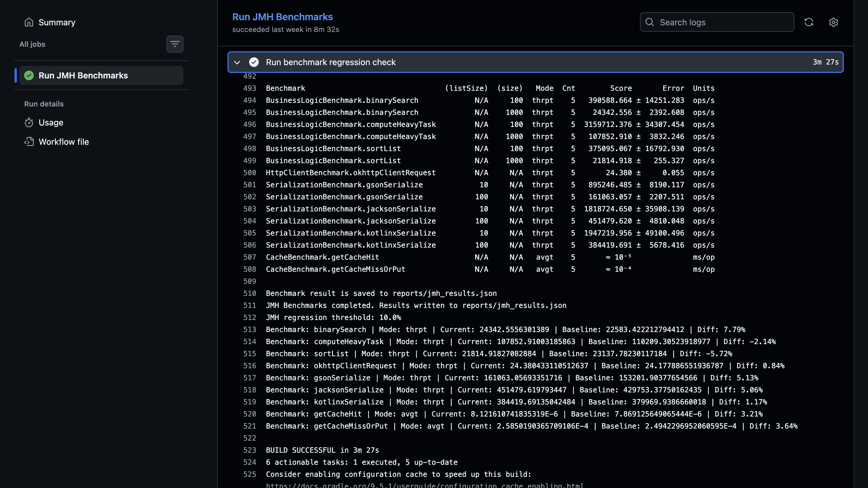Select log line number 523
This screenshot has height=488, width=868.
[x=250, y=450]
